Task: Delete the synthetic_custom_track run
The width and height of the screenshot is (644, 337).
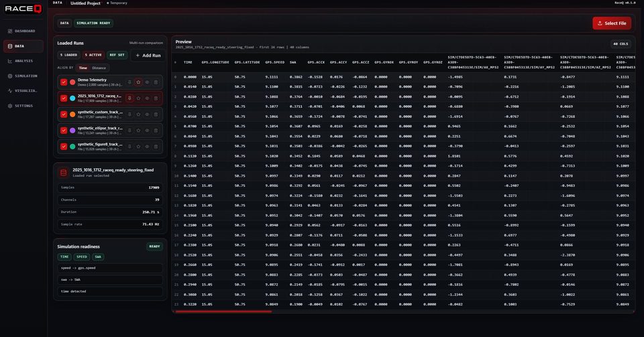Action: [x=156, y=115]
